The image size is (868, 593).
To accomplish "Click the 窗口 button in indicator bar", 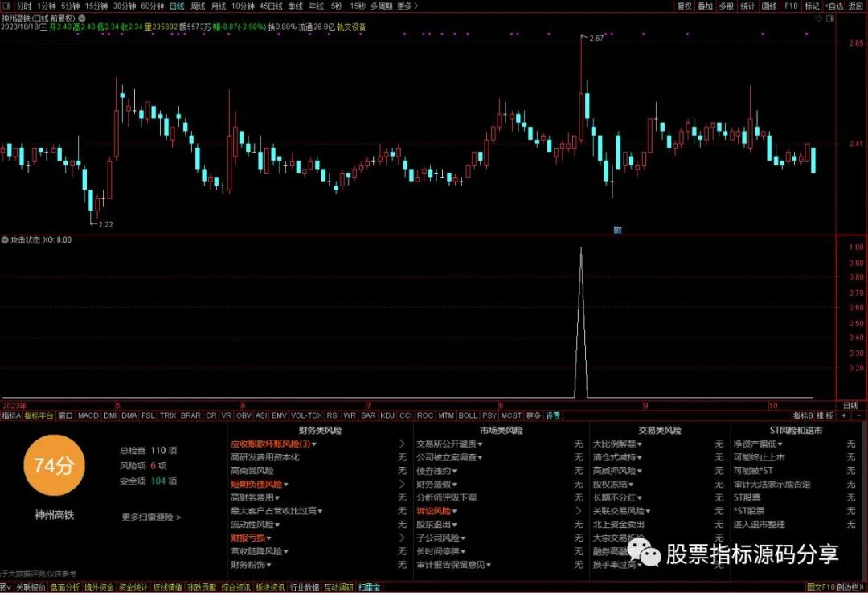I will [x=65, y=415].
